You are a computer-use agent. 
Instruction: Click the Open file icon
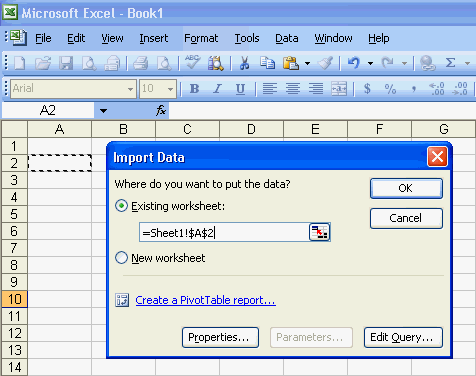point(43,63)
